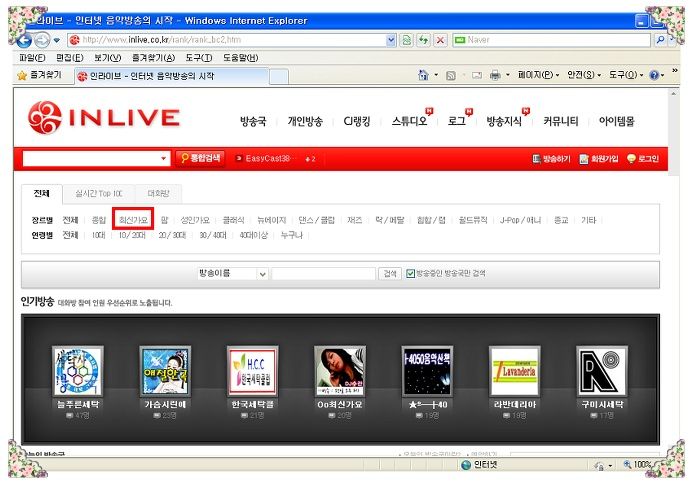Open the 즐겨찾기(A) menu
693x484 pixels.
153,58
